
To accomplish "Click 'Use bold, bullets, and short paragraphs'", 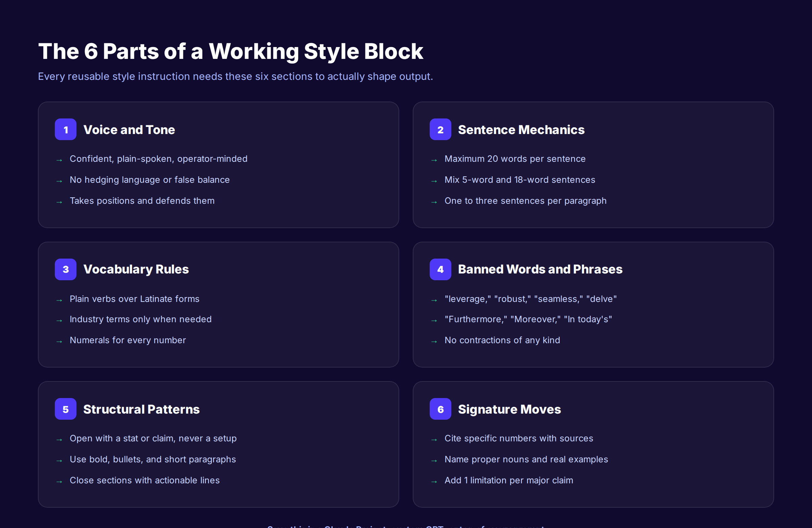I will [x=153, y=459].
